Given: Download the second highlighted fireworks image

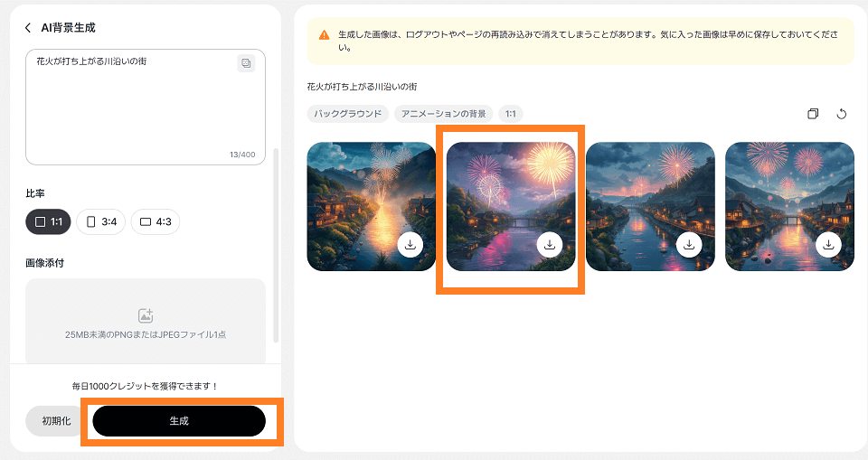Looking at the screenshot, I should [549, 245].
